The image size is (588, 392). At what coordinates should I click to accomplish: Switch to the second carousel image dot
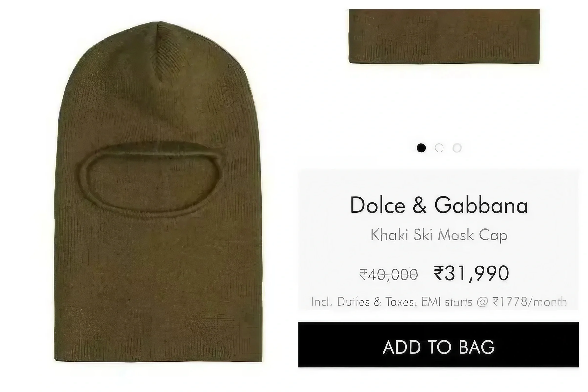(x=439, y=148)
